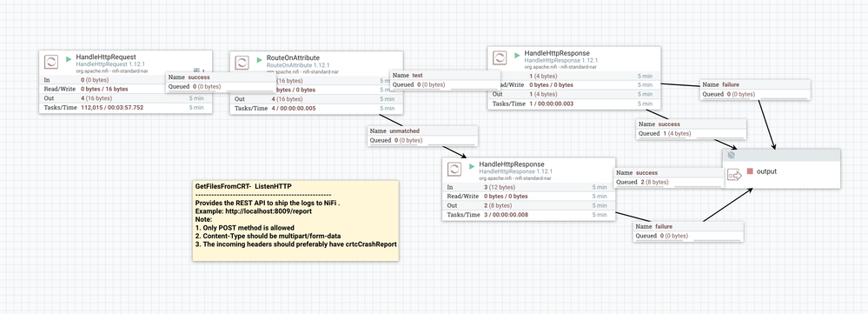This screenshot has height=314, width=868.
Task: Select the RouteOnAttribute processor title
Action: pos(293,57)
